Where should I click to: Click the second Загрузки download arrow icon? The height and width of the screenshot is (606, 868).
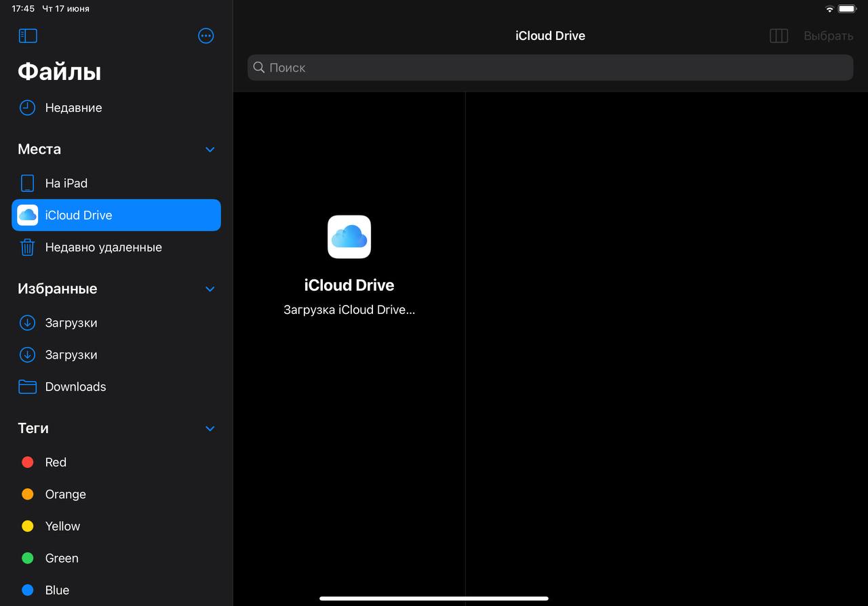pyautogui.click(x=27, y=355)
